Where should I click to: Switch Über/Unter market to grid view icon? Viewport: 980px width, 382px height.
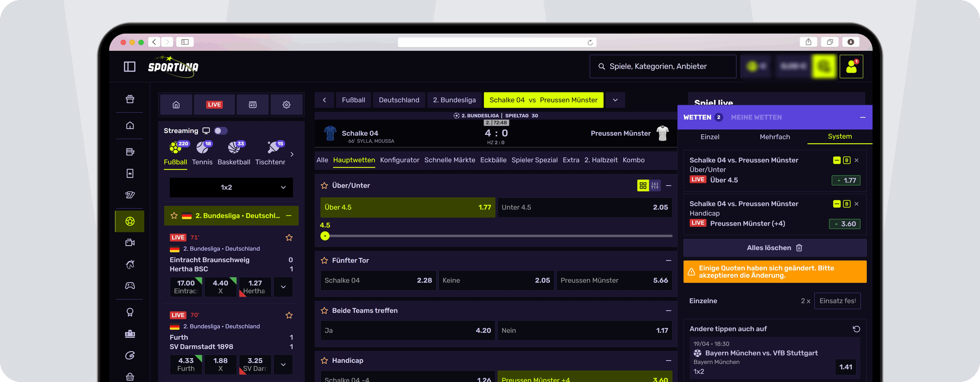(643, 186)
